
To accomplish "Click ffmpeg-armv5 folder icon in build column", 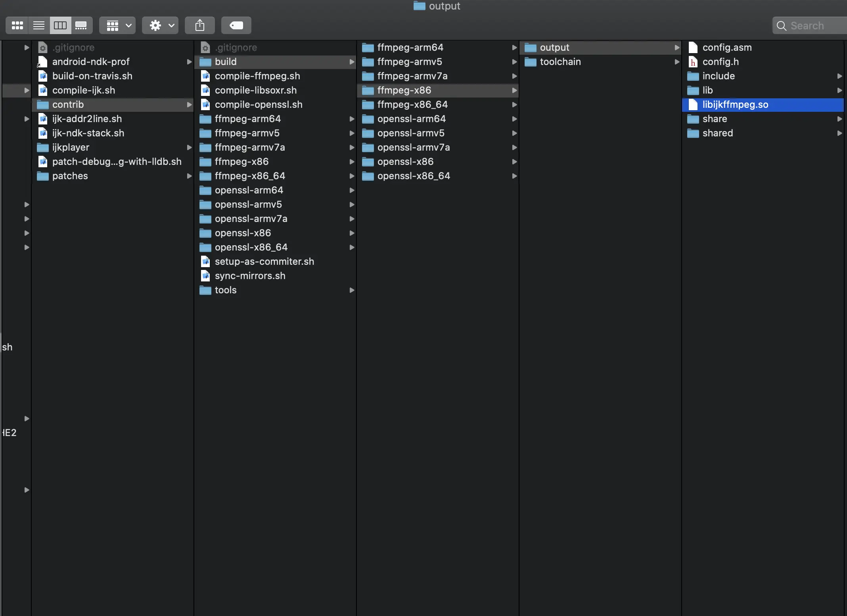I will point(368,62).
